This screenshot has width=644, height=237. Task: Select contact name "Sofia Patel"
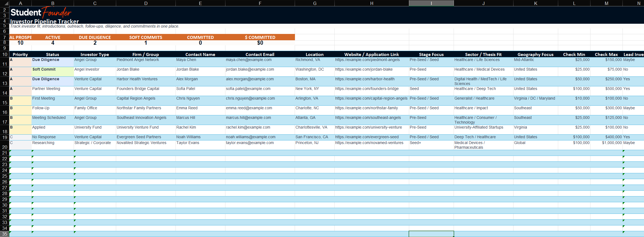coord(200,91)
